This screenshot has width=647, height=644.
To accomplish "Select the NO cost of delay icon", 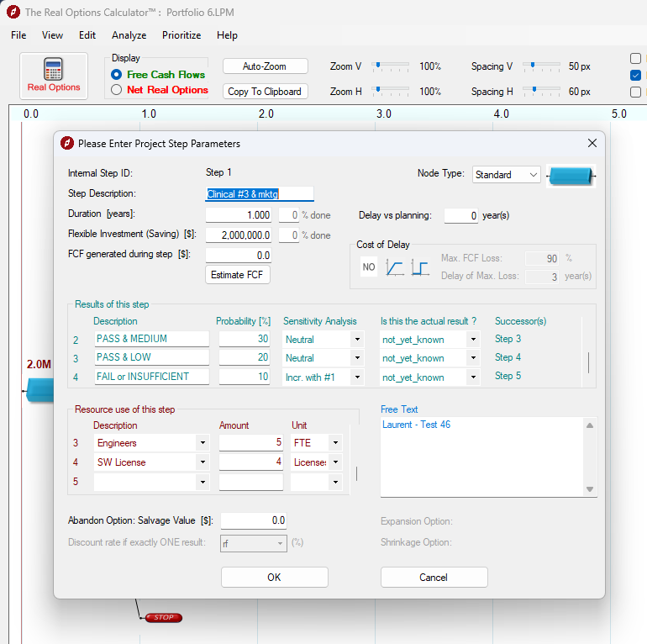I will pos(369,267).
